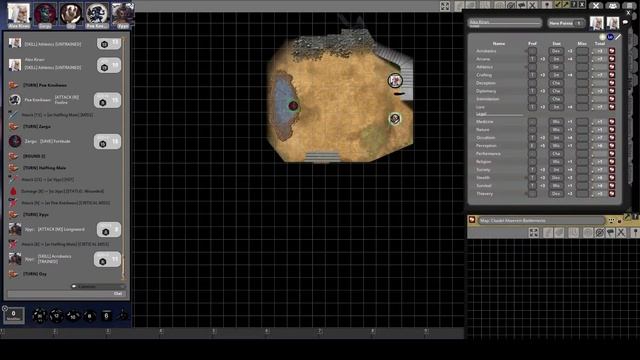Roll the Thievery skill dice icon
The height and width of the screenshot is (360, 640).
pos(611,194)
